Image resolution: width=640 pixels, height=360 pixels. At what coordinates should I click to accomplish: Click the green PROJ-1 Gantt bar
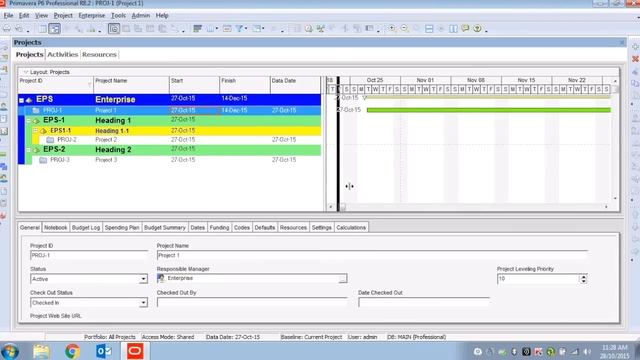(489, 110)
